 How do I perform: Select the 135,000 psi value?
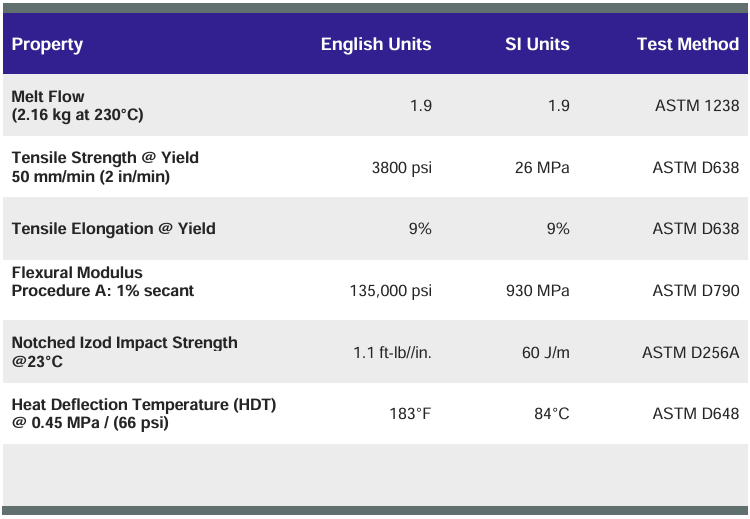pos(390,291)
